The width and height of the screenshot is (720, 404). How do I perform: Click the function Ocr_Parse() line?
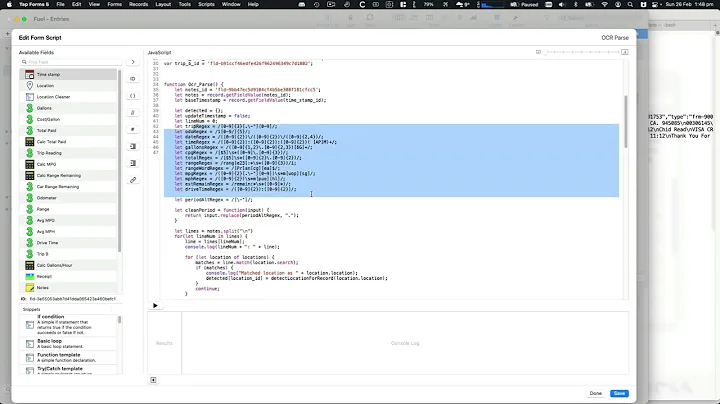(x=194, y=84)
